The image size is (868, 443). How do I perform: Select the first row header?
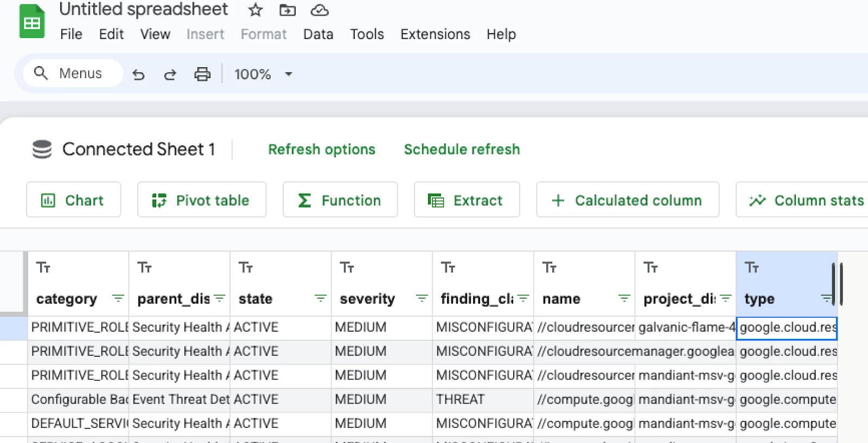[x=14, y=328]
